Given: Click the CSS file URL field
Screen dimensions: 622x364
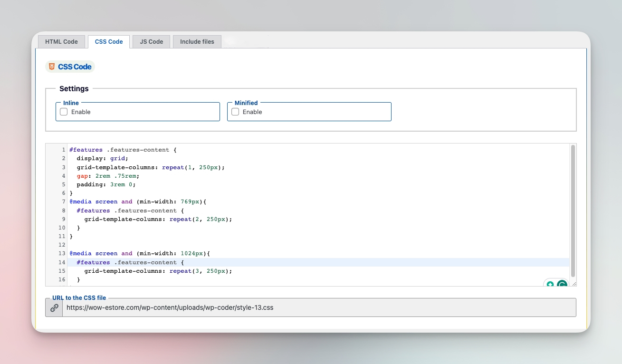Looking at the screenshot, I should [x=319, y=307].
